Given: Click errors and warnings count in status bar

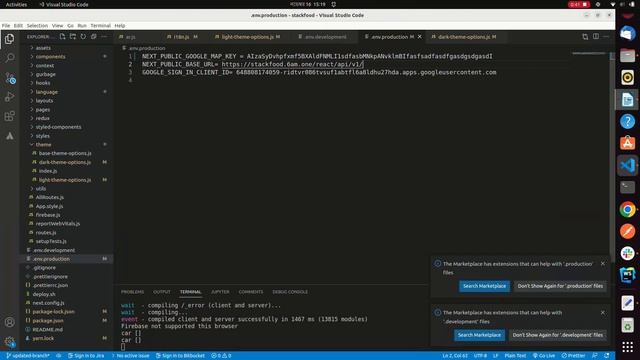Looking at the screenshot, I should [221, 356].
